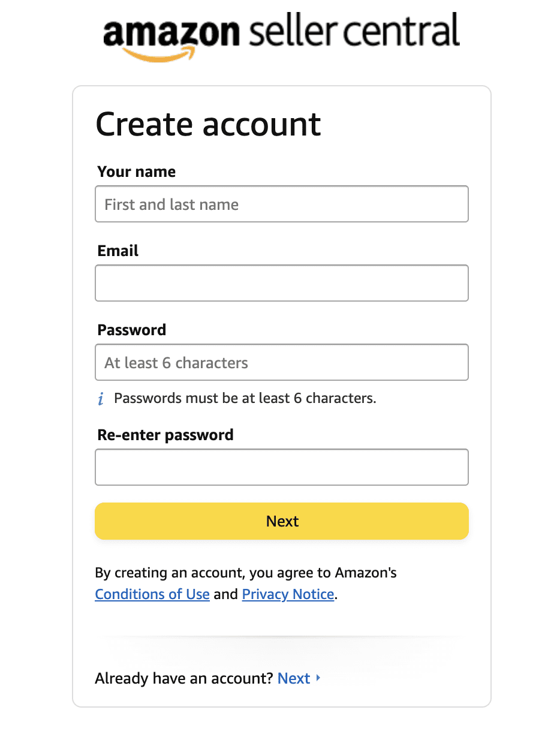Click the blue Next sign-in link
This screenshot has width=560, height=734.
pyautogui.click(x=294, y=678)
